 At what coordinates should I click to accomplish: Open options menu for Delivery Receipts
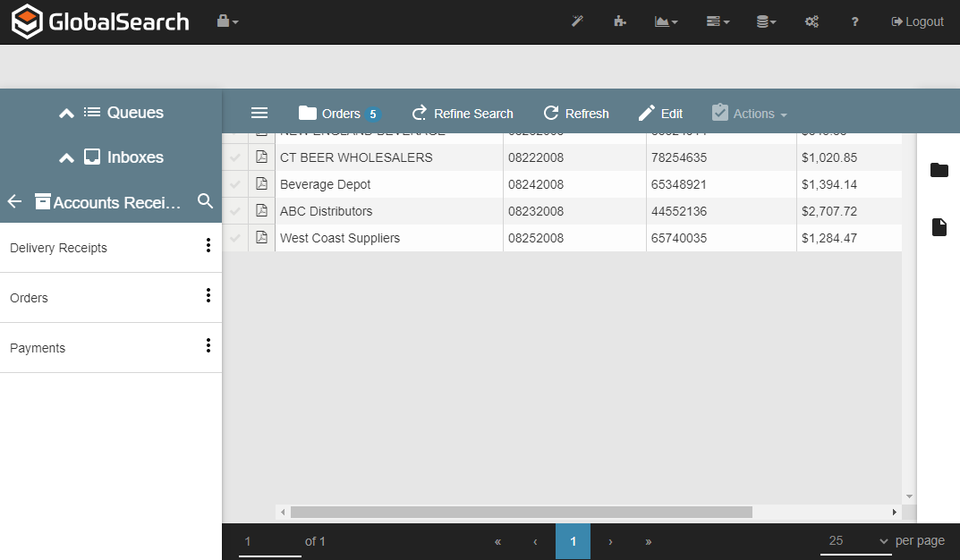pyautogui.click(x=208, y=246)
